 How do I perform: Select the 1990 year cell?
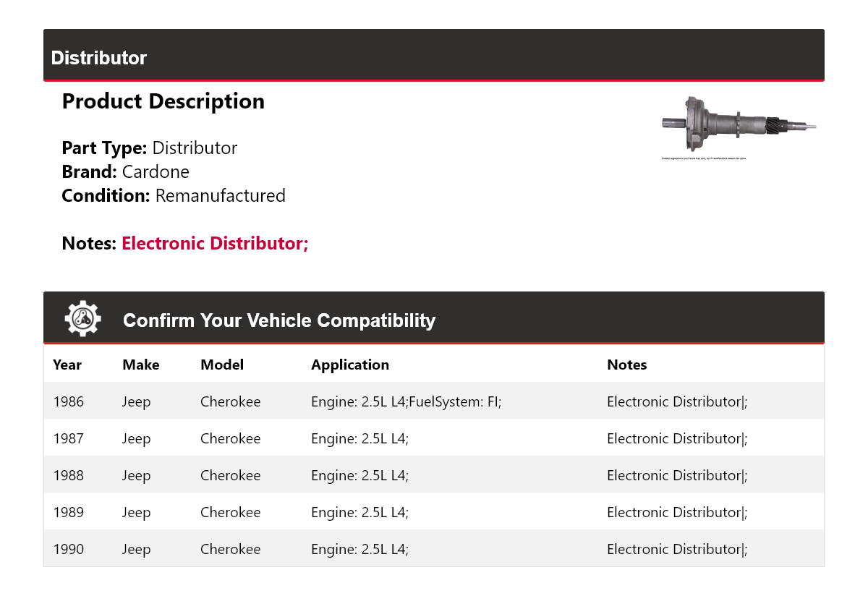pyautogui.click(x=69, y=549)
